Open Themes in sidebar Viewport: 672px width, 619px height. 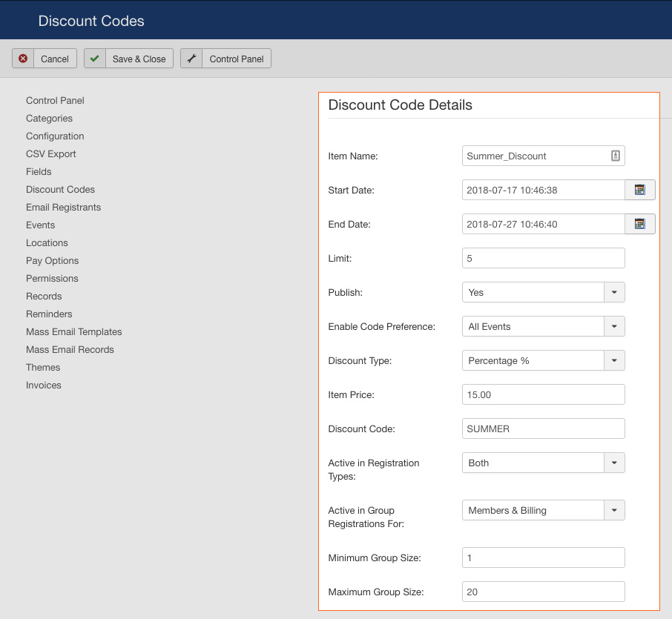[43, 368]
